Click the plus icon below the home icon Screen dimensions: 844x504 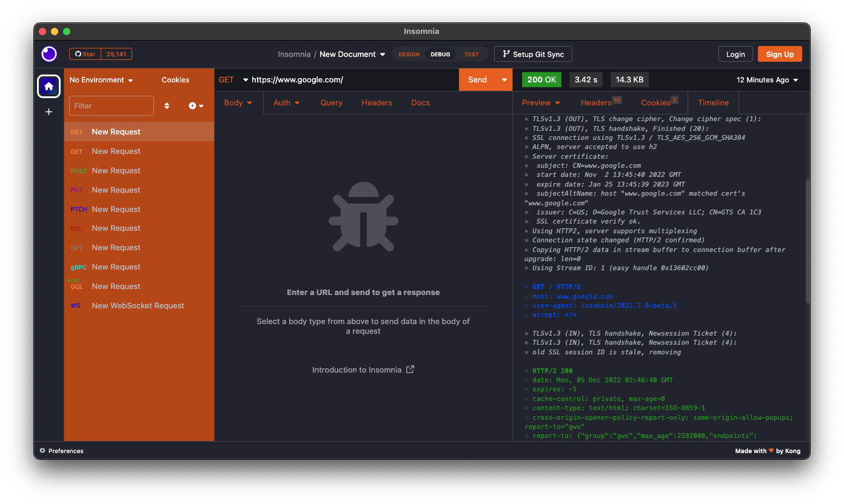(x=49, y=111)
